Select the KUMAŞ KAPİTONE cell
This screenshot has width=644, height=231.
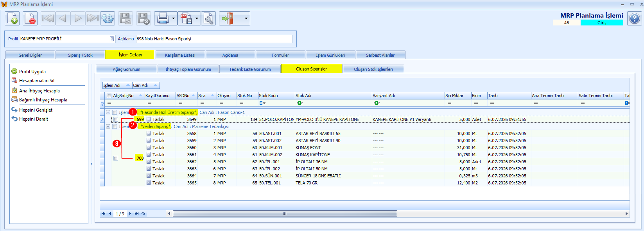point(333,155)
